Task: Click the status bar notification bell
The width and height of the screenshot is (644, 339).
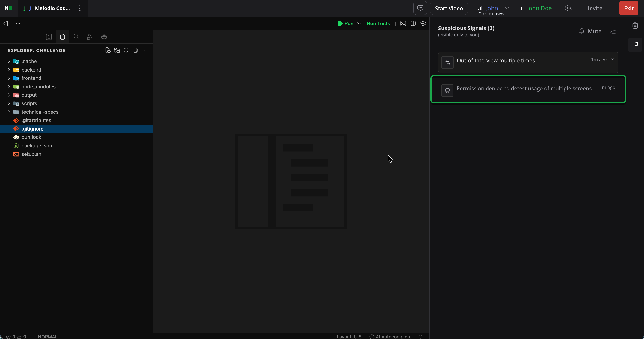Action: (420, 336)
